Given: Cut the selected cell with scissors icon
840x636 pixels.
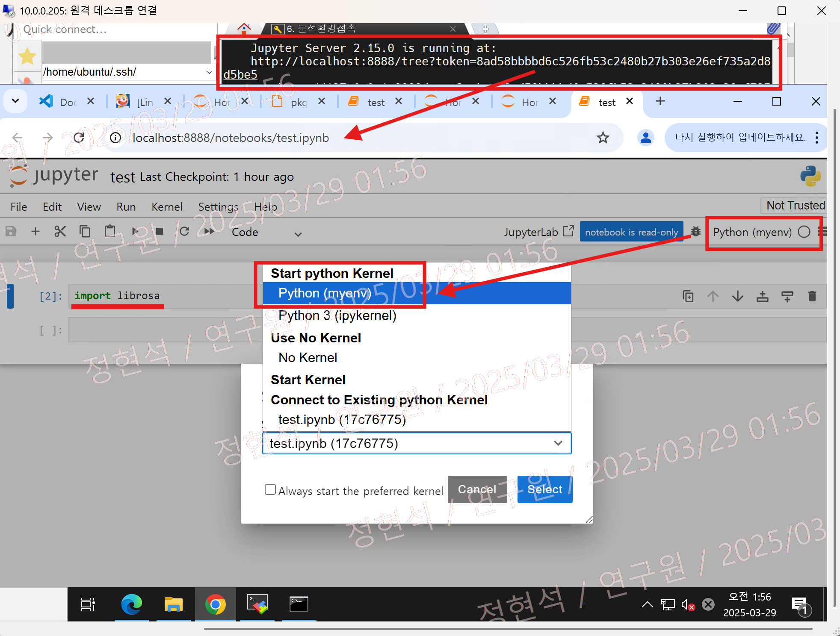Looking at the screenshot, I should click(x=60, y=232).
